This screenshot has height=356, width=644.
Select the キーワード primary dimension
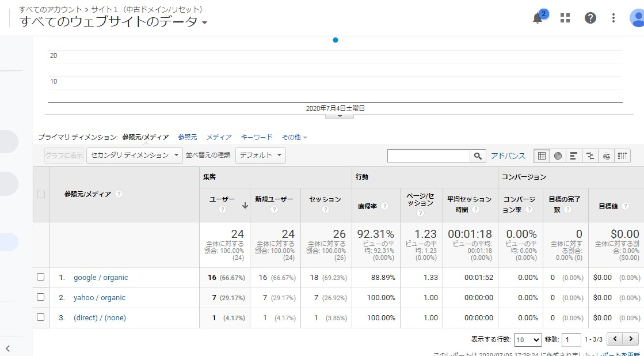(257, 137)
